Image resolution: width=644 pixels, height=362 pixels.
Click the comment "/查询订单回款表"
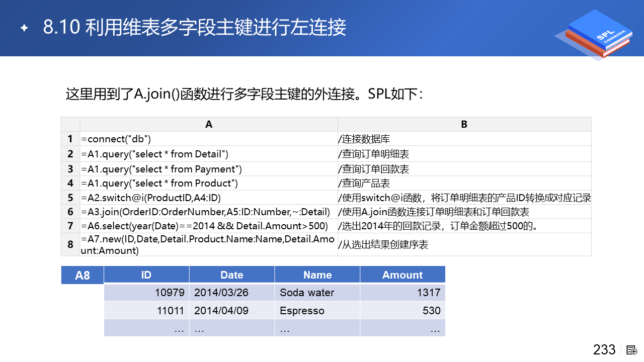tap(374, 169)
